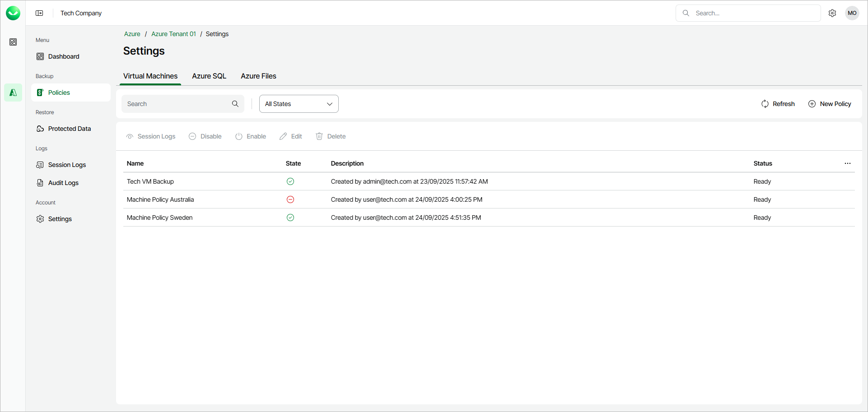Open Protected Data in sidebar
This screenshot has height=412, width=868.
69,129
